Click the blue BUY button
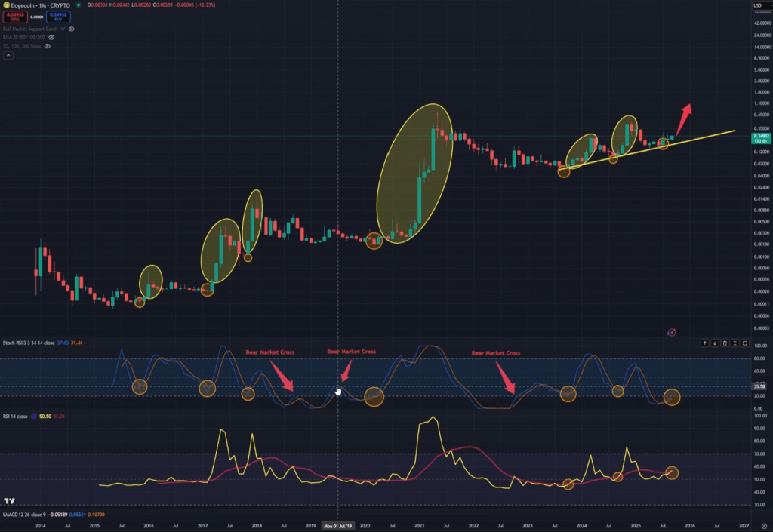Image resolution: width=773 pixels, height=532 pixels. coord(58,17)
